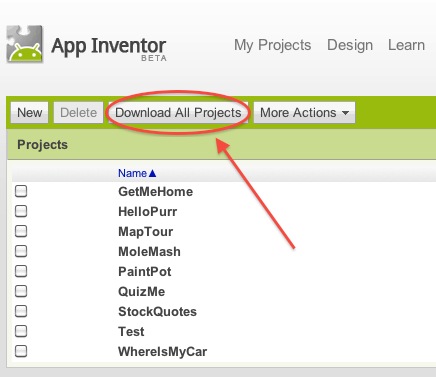The height and width of the screenshot is (377, 436).
Task: Select the MapTour checkbox
Action: (21, 231)
